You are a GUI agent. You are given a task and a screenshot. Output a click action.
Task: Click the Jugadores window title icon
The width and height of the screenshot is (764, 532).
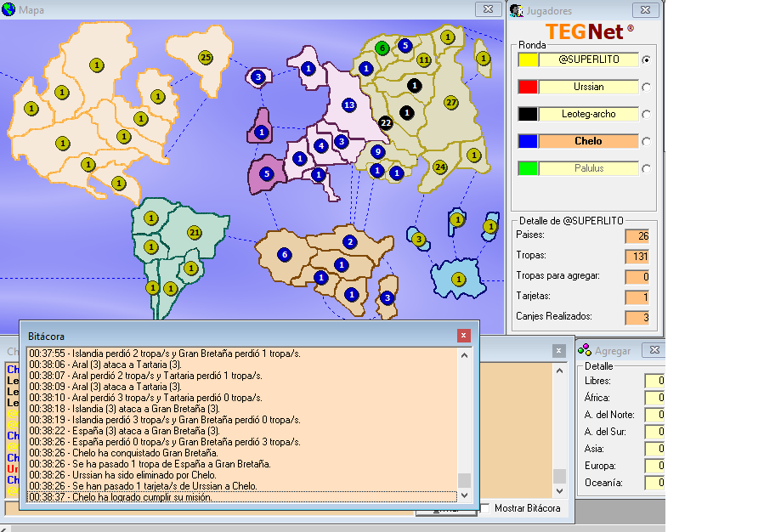point(516,10)
